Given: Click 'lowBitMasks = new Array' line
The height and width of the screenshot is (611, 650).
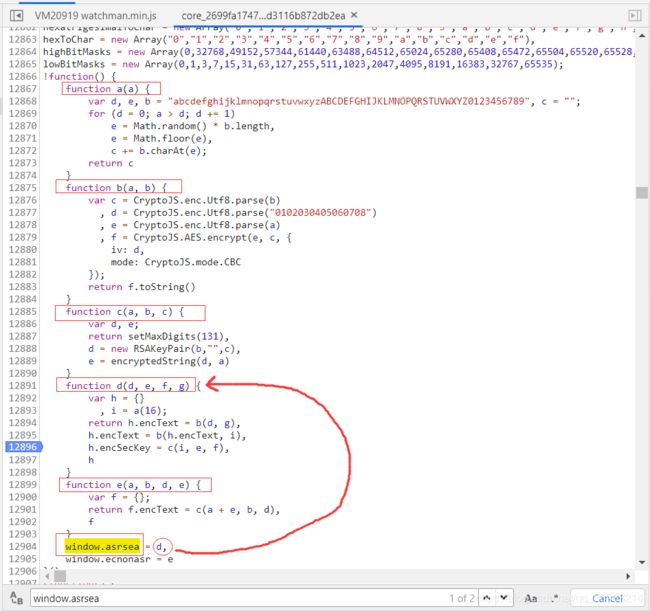Looking at the screenshot, I should point(303,64).
